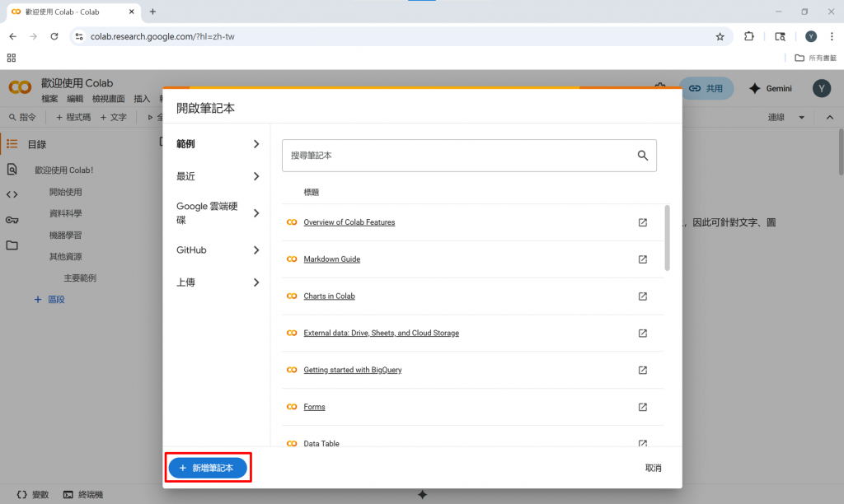The height and width of the screenshot is (504, 844).
Task: Open the 終端機 terminal in status bar
Action: [x=83, y=494]
